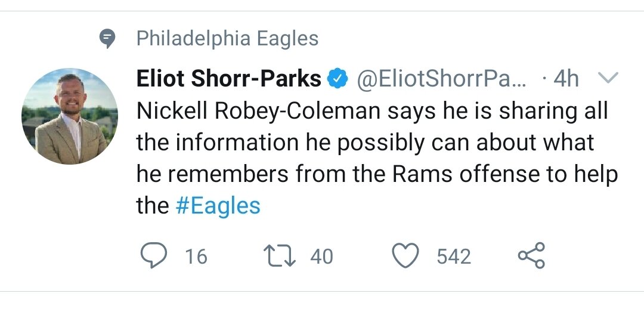Click the 4h timestamp

point(566,78)
